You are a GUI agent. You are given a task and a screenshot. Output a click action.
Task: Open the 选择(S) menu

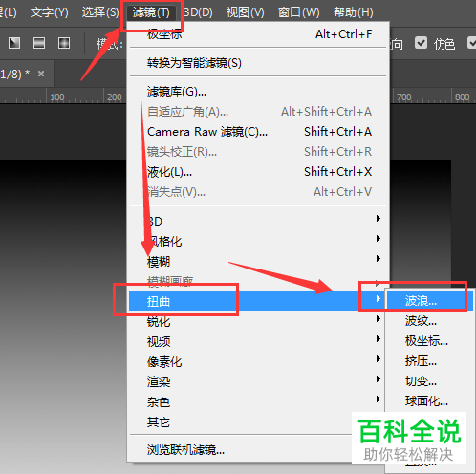point(100,12)
